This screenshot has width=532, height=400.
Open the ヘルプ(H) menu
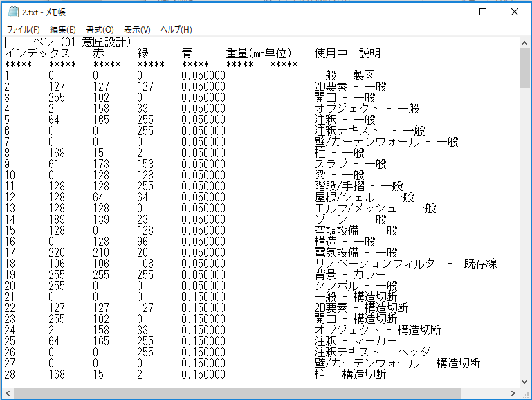click(176, 30)
